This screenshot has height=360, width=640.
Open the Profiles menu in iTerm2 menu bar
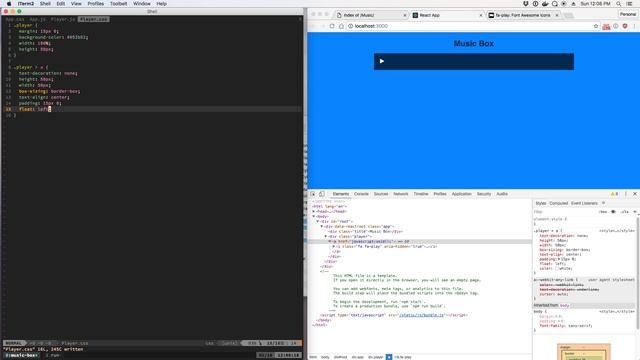[96, 4]
